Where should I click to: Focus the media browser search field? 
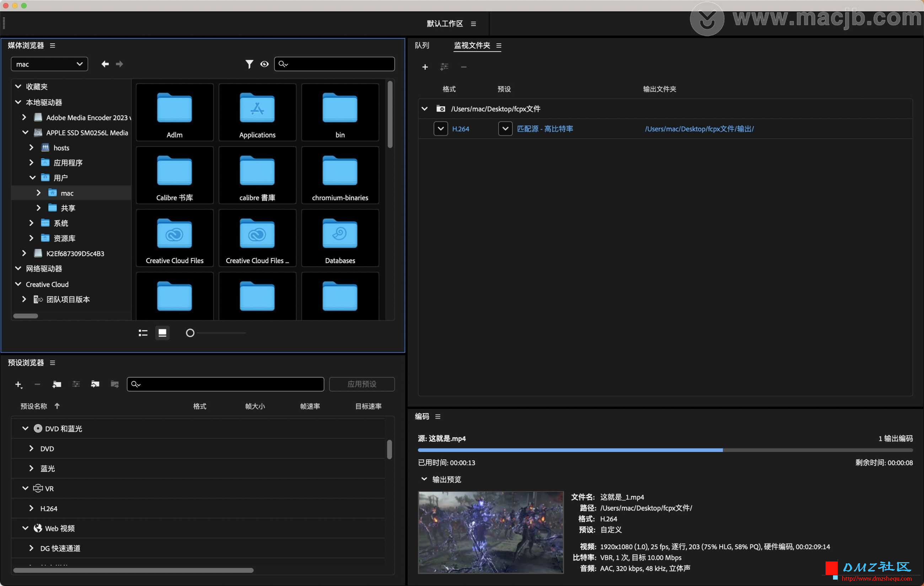coord(335,64)
